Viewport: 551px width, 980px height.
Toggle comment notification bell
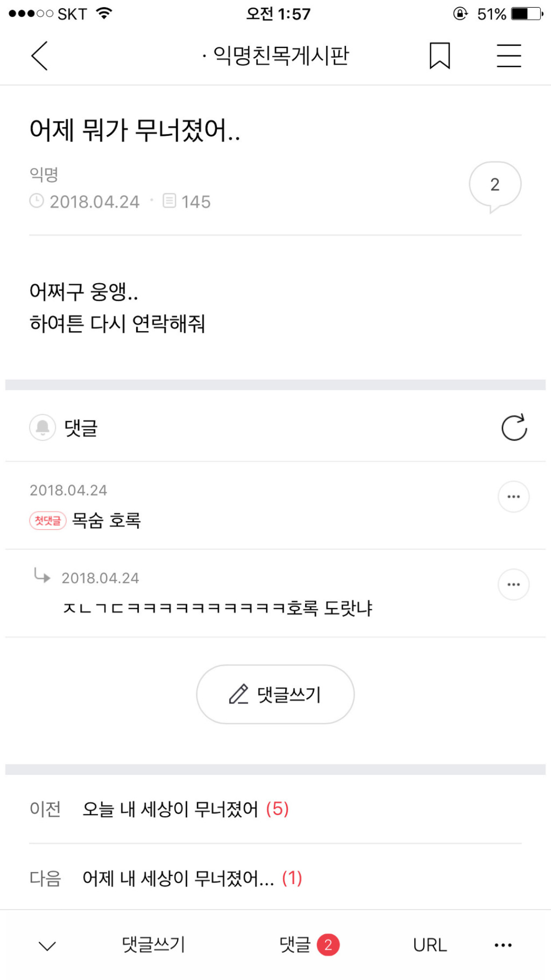(42, 427)
